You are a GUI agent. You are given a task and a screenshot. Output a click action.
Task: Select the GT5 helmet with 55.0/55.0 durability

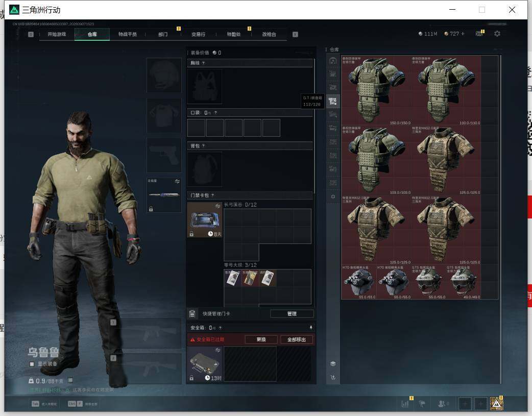[x=428, y=282]
